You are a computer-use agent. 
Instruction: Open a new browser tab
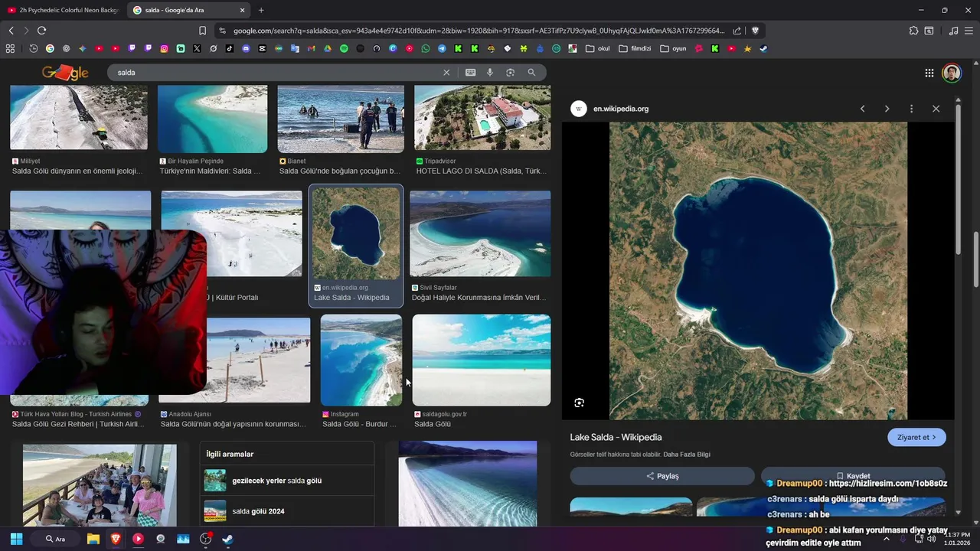point(261,10)
